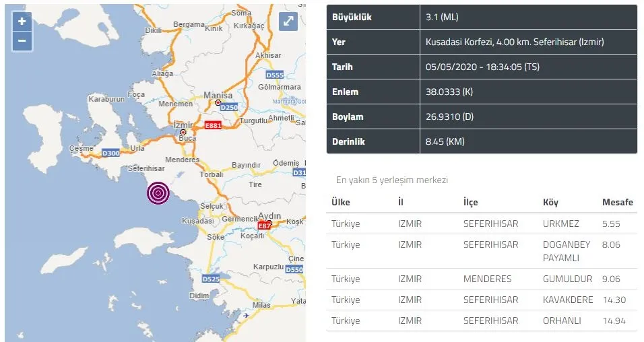Click the D555 road badge near Akhisar
Image resolution: width=644 pixels, height=342 pixels.
coord(275,75)
